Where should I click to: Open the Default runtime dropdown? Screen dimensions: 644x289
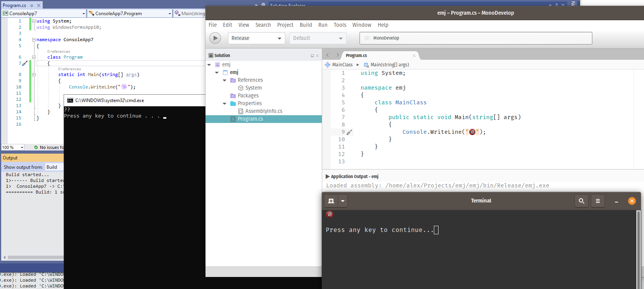tap(318, 38)
